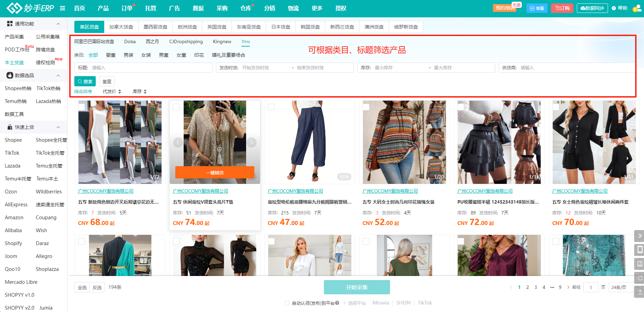Screen dimensions: 644x312
Task: Click the 标题 title input field
Action: [x=143, y=68]
